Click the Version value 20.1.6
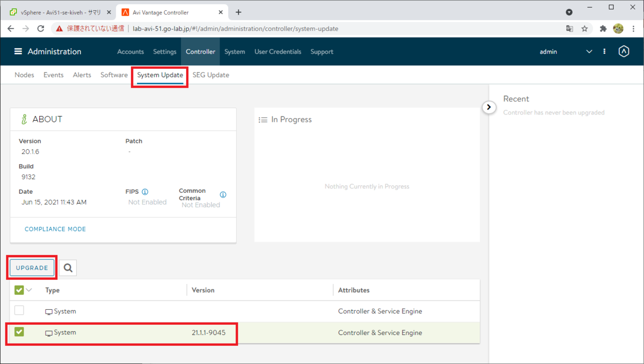 click(x=31, y=151)
